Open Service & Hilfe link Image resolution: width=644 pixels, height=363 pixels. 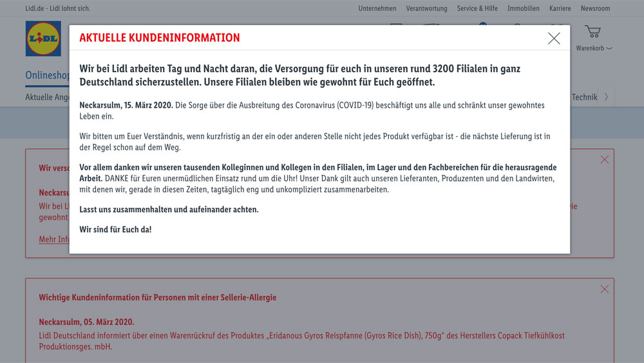[x=477, y=8]
